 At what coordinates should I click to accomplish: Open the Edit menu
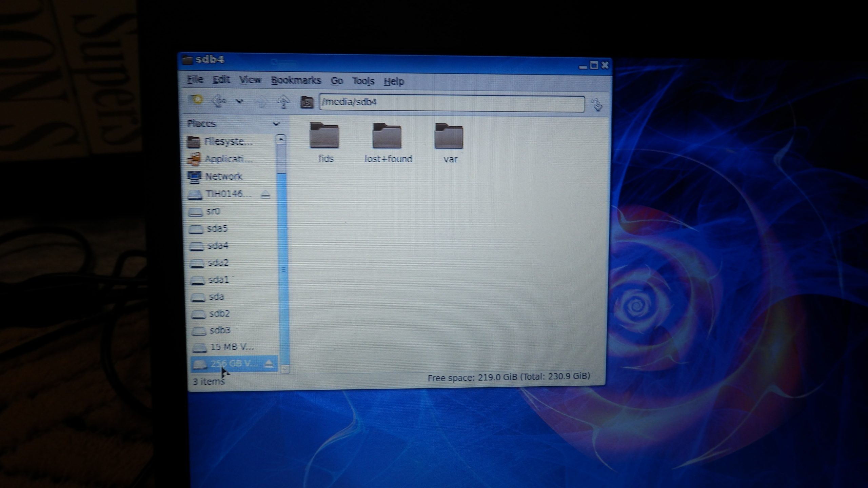coord(221,80)
